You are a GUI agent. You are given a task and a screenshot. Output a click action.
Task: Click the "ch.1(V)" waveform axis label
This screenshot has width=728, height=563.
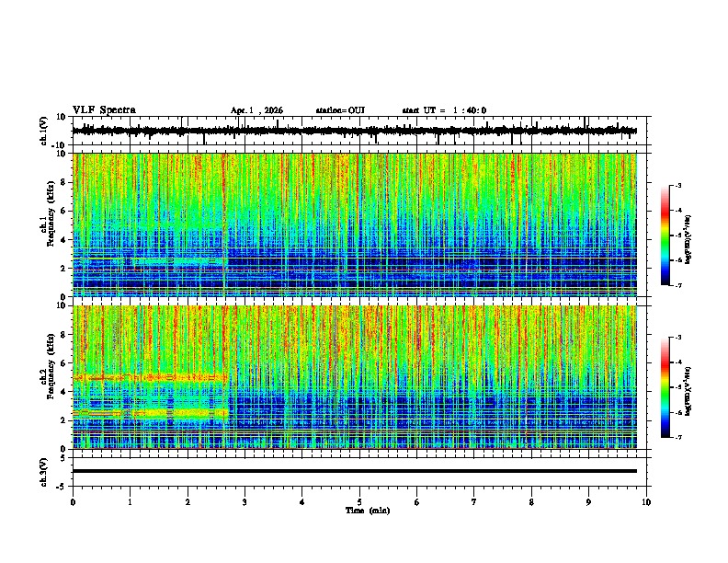[x=44, y=131]
